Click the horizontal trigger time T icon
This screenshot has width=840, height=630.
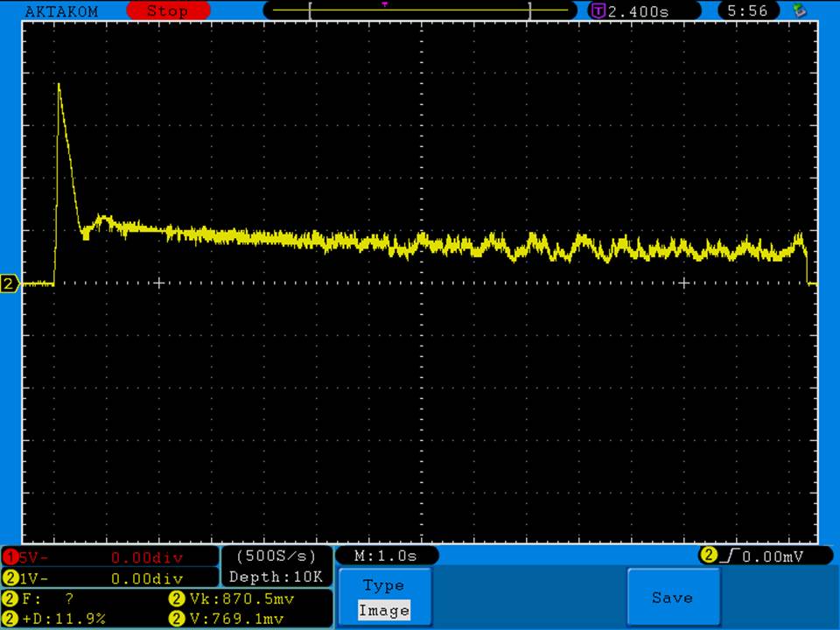[x=598, y=11]
